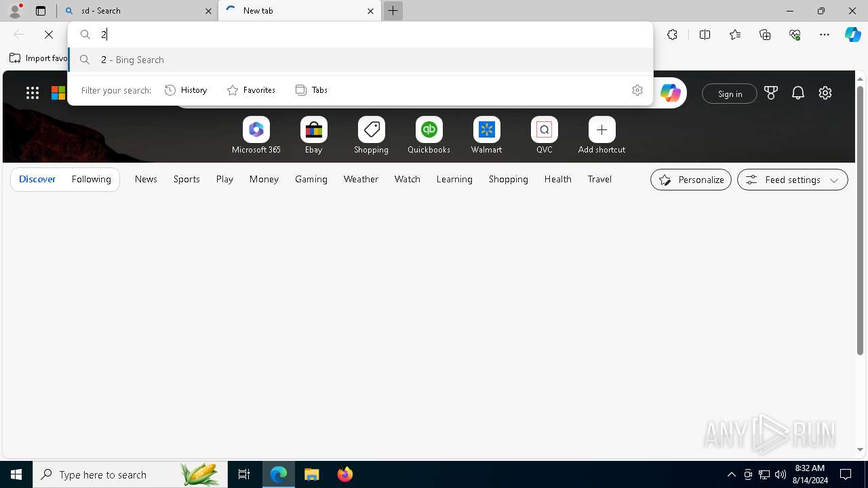Show hidden system tray icons
Screen dimensions: 868x488
[731, 474]
